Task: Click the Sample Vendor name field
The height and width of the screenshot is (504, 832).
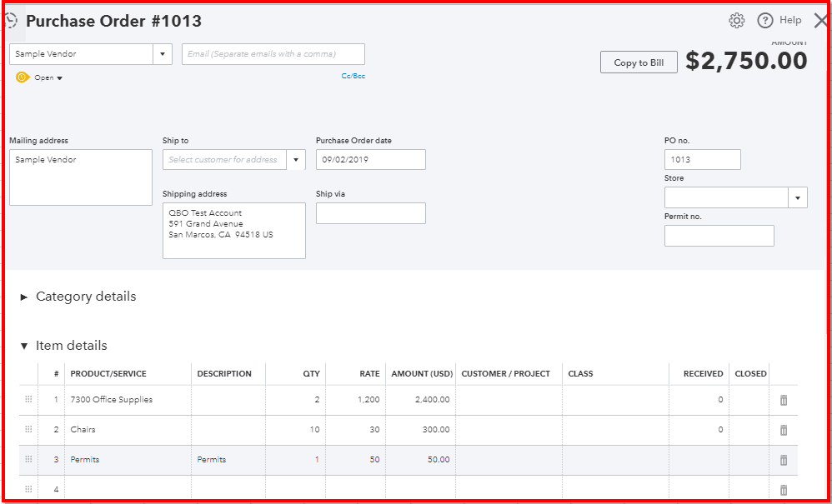Action: [82, 54]
